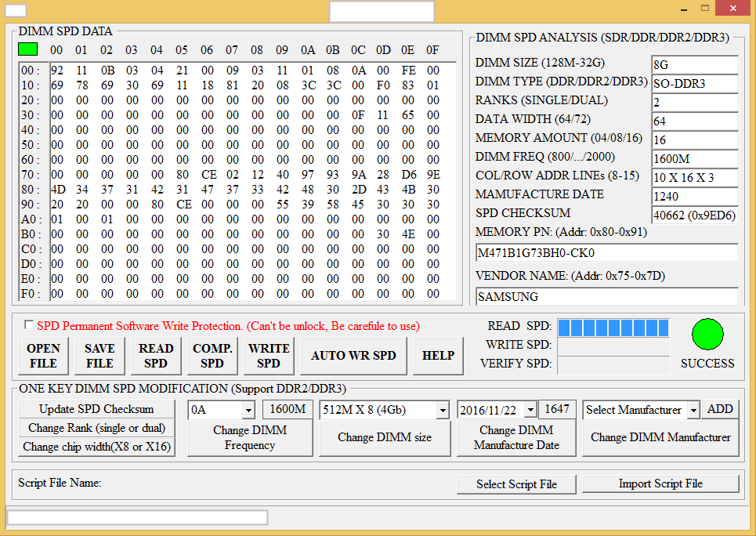
Task: Open the 2016/11/22 date picker dropdown
Action: coord(530,410)
